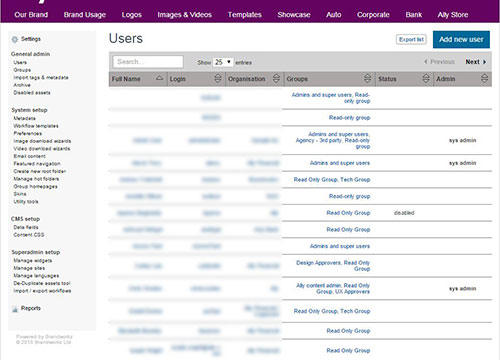Open the Show entries dropdown
The width and height of the screenshot is (500, 360).
223,62
